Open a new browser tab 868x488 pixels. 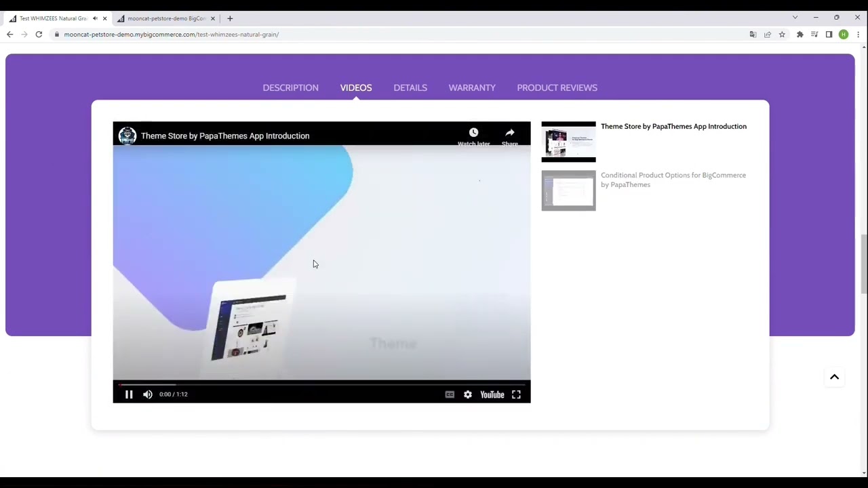coord(230,18)
